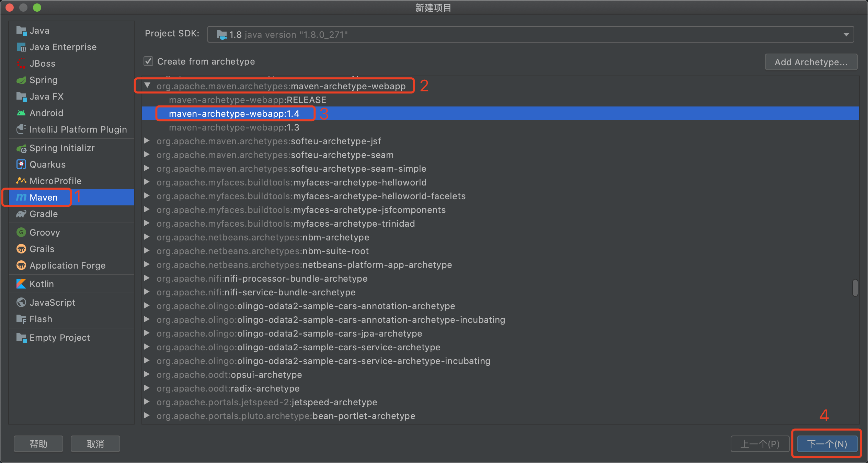Pick the Grails icon

pyautogui.click(x=21, y=249)
